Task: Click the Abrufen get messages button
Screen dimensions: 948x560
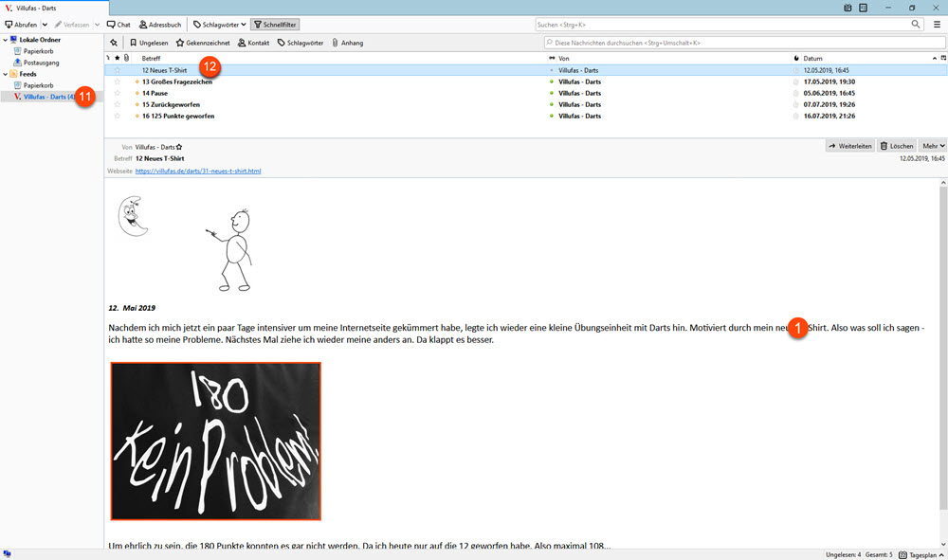Action: click(20, 24)
